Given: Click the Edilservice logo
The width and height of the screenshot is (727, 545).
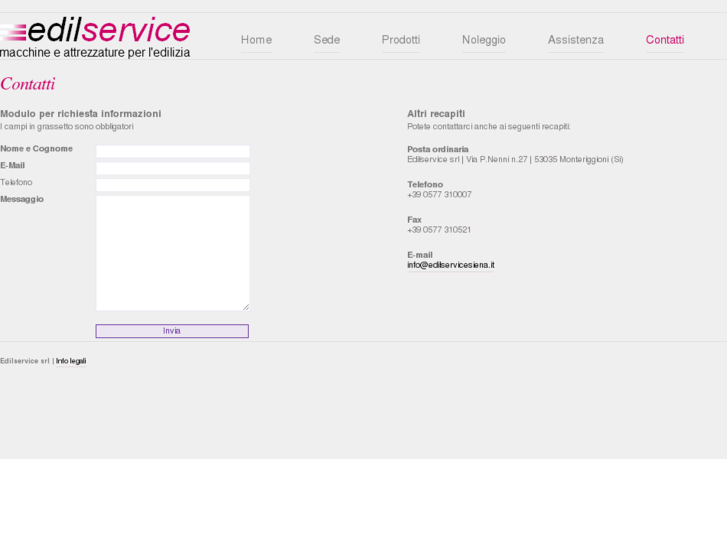Looking at the screenshot, I should (x=96, y=37).
